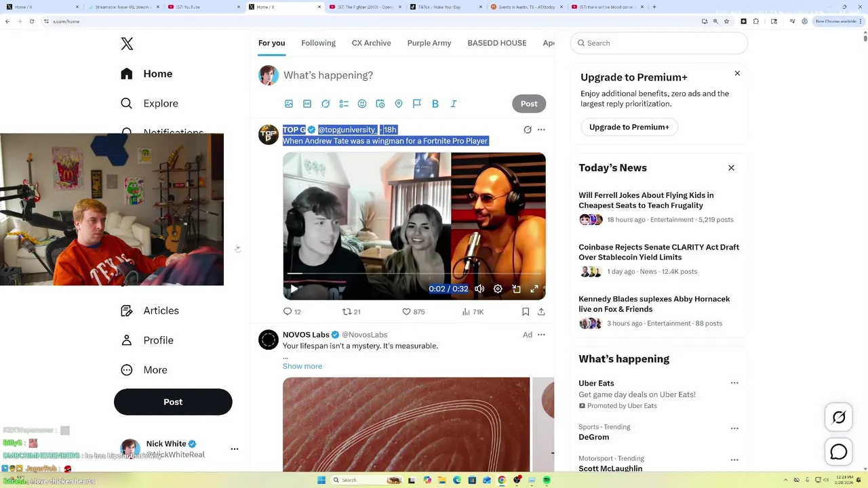Open the NOVOS Labs ad image
868x488 pixels.
[x=406, y=424]
